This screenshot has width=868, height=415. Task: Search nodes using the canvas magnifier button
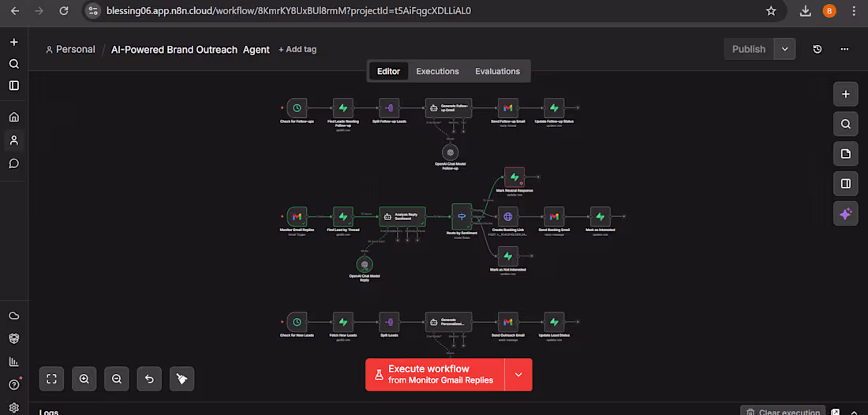pyautogui.click(x=845, y=124)
